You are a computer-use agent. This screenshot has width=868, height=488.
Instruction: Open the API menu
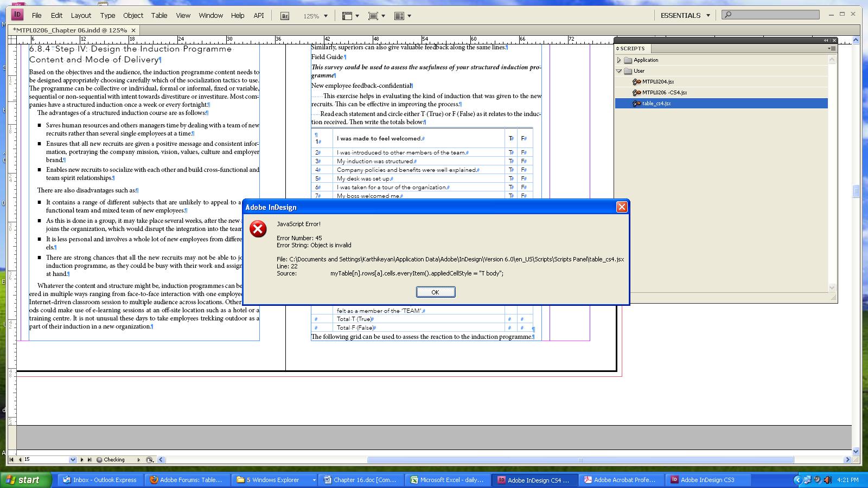pyautogui.click(x=259, y=15)
